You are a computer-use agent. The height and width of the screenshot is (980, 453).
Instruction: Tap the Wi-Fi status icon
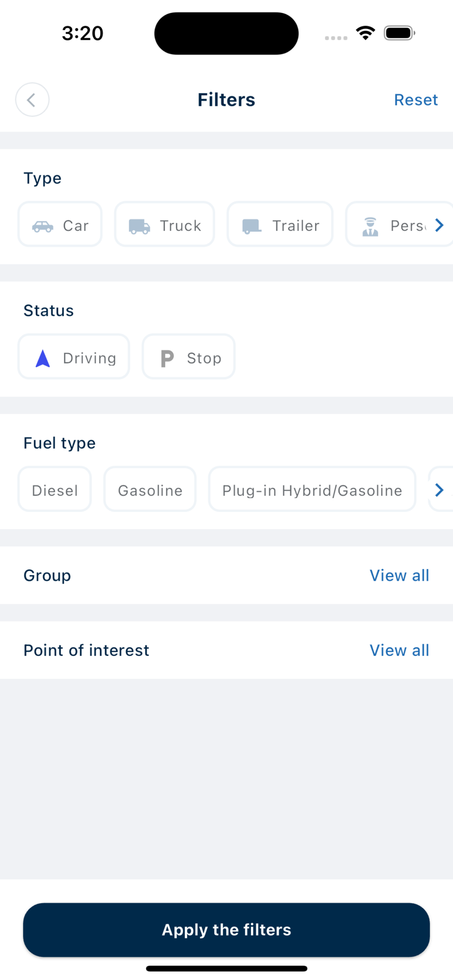point(365,33)
